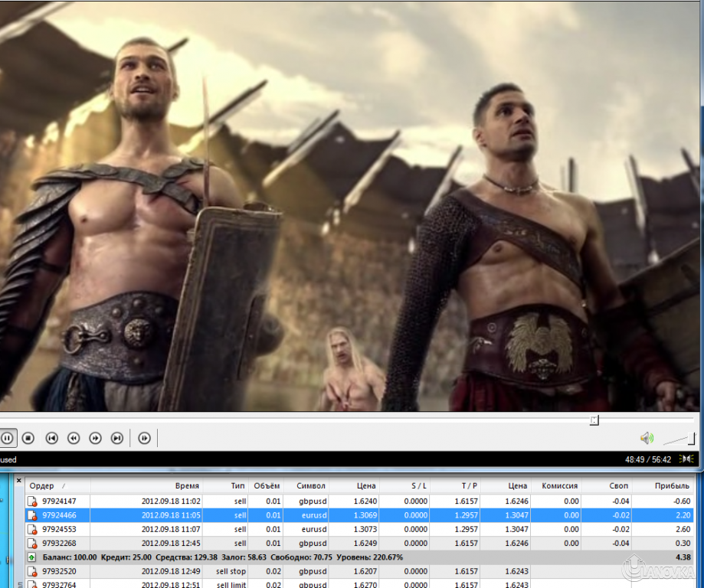The height and width of the screenshot is (588, 704).
Task: Sort table by Прибыль column
Action: coord(672,485)
